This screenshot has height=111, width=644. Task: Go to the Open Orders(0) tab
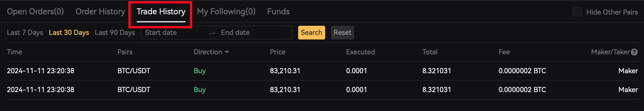click(35, 12)
